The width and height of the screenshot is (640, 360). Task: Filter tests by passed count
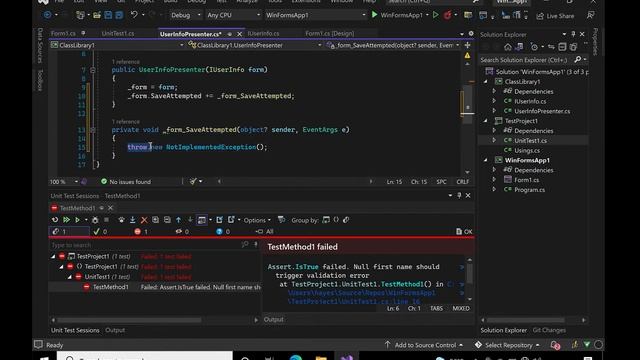[x=100, y=231]
